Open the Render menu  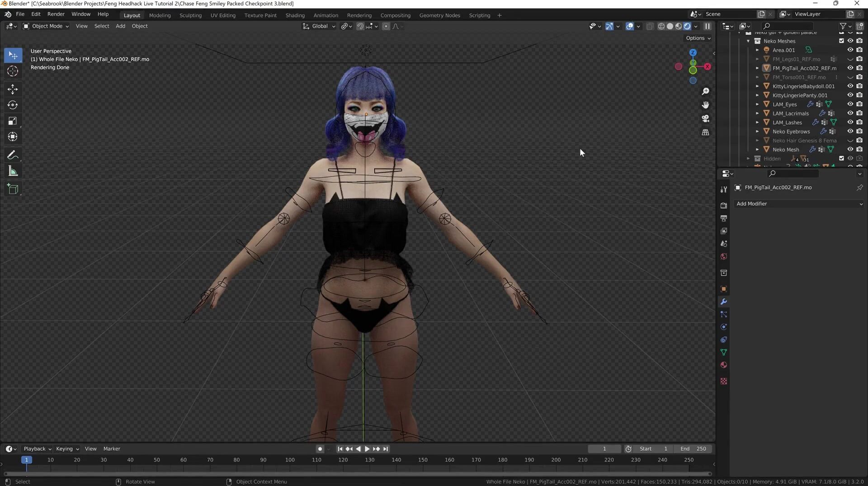pos(56,14)
